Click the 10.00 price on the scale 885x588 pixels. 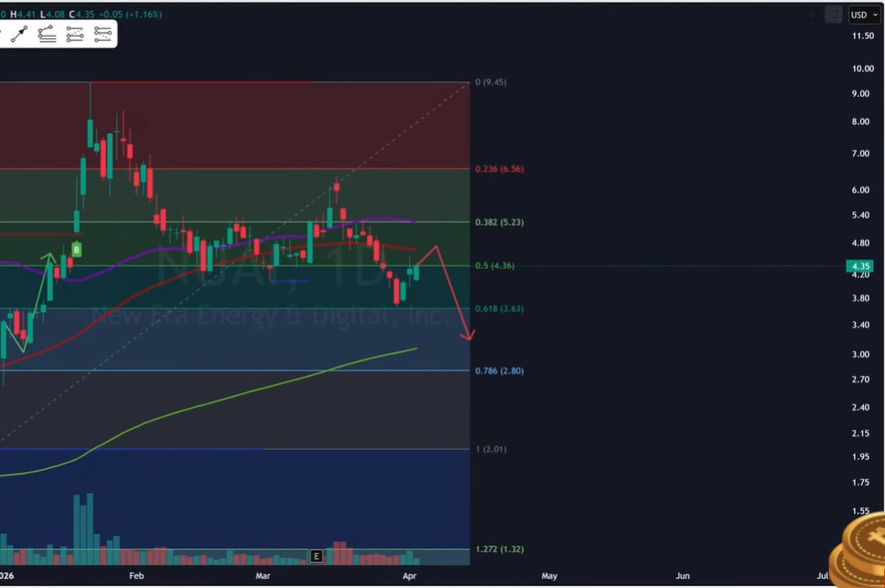(x=862, y=69)
